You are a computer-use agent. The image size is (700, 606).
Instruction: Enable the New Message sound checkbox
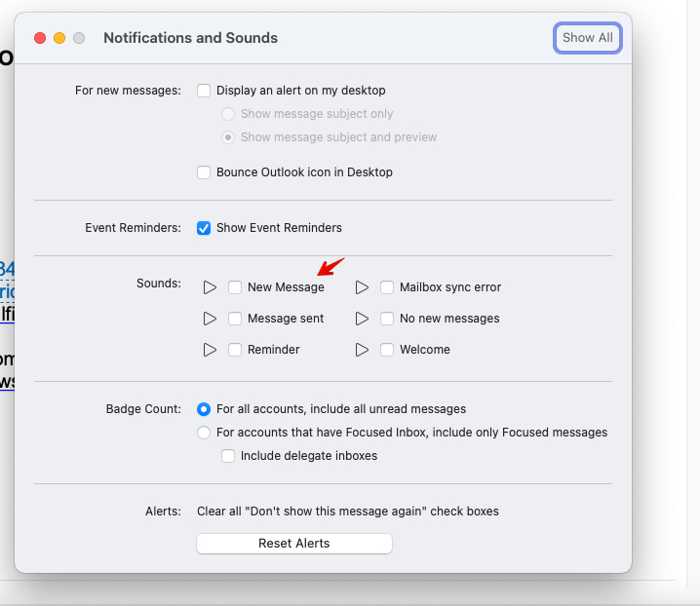235,287
